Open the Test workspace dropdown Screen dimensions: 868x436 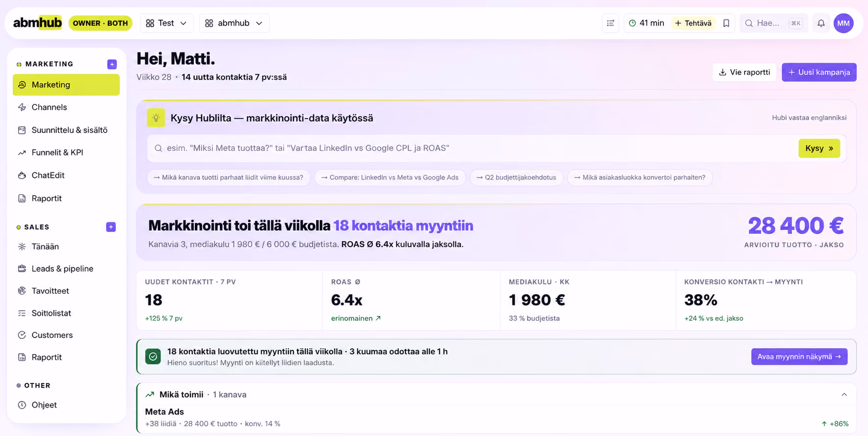pyautogui.click(x=167, y=23)
